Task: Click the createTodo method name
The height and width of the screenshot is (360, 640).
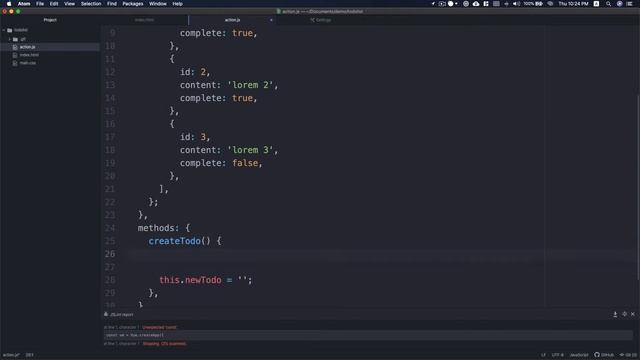Action: (174, 241)
